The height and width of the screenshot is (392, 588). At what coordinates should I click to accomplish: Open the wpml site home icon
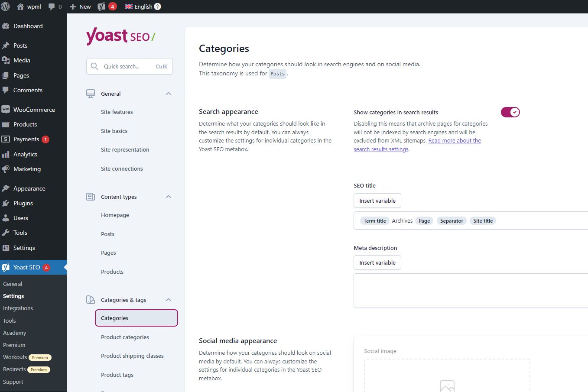coord(20,6)
